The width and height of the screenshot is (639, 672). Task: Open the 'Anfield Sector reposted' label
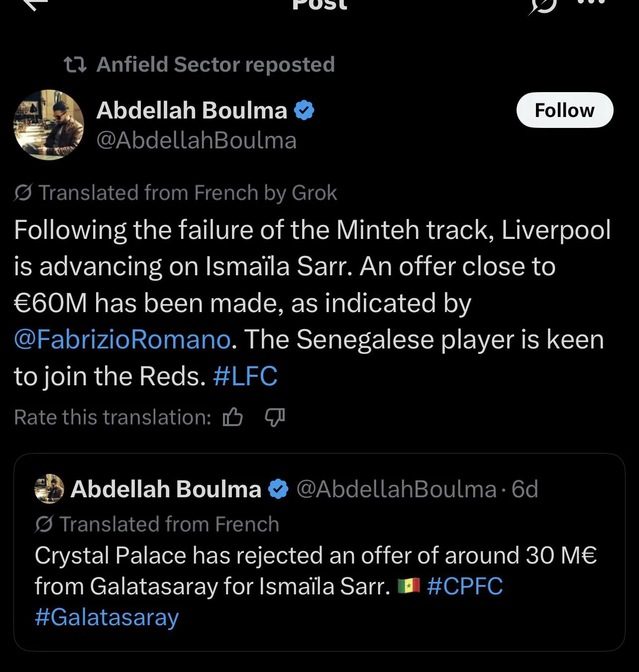tap(215, 65)
